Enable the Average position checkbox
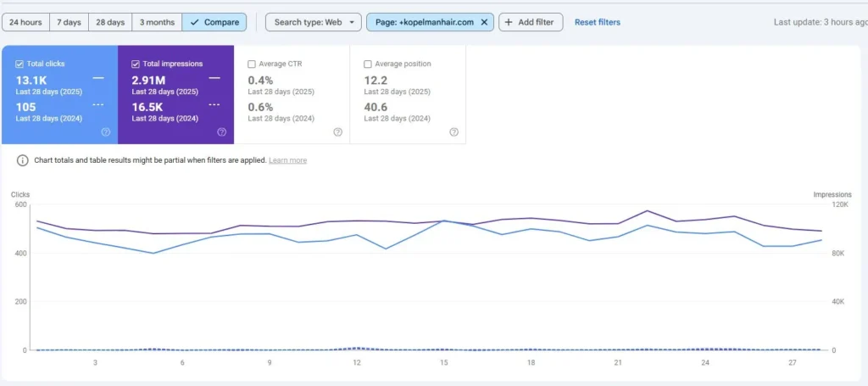The height and width of the screenshot is (386, 868). 367,64
